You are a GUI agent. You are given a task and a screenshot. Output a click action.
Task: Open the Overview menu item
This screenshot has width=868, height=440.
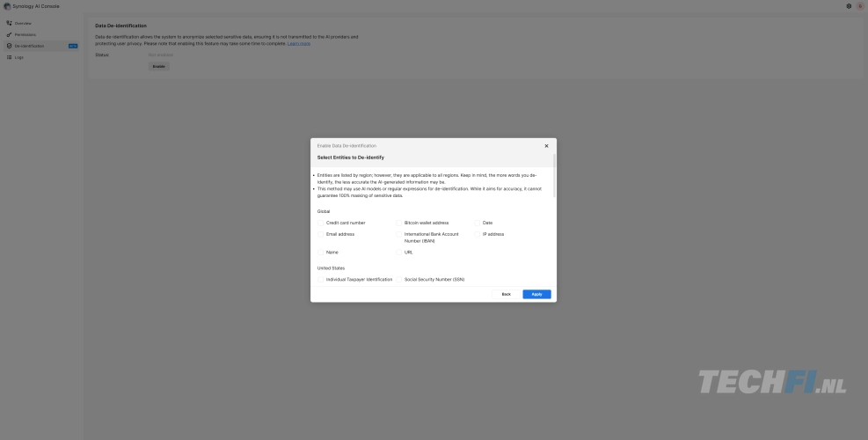coord(24,23)
